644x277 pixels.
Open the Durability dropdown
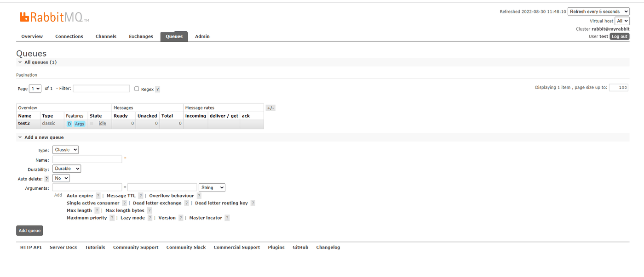67,169
